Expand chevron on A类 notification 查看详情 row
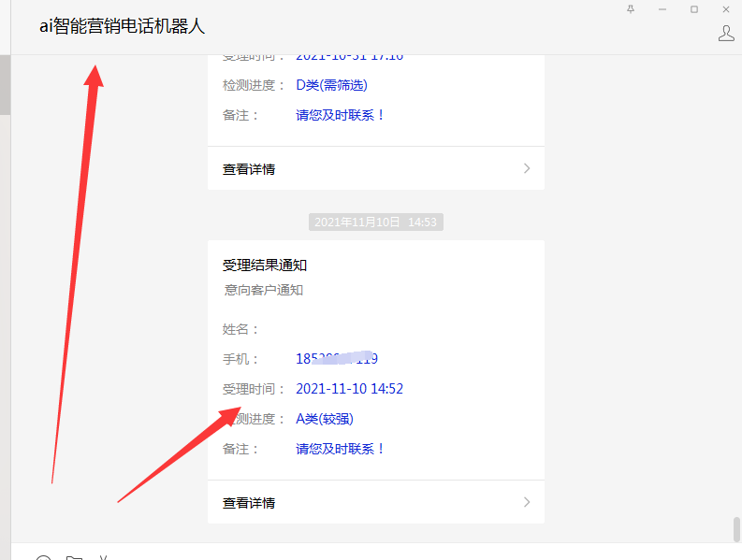The height and width of the screenshot is (560, 742). (x=527, y=502)
